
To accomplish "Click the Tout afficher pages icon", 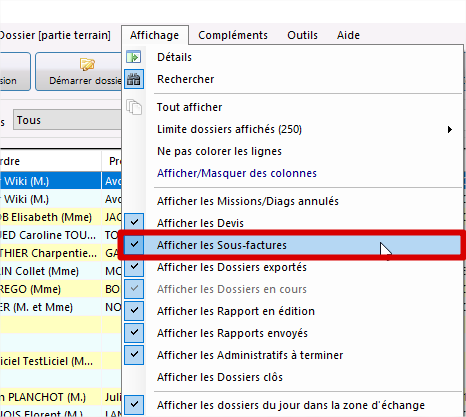I will click(134, 107).
